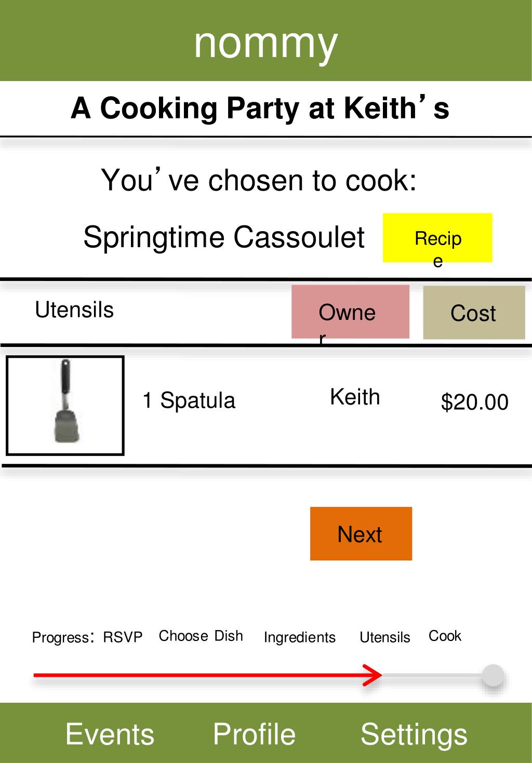Viewport: 532px width, 763px height.
Task: Select the Ingredients progress step
Action: point(300,637)
